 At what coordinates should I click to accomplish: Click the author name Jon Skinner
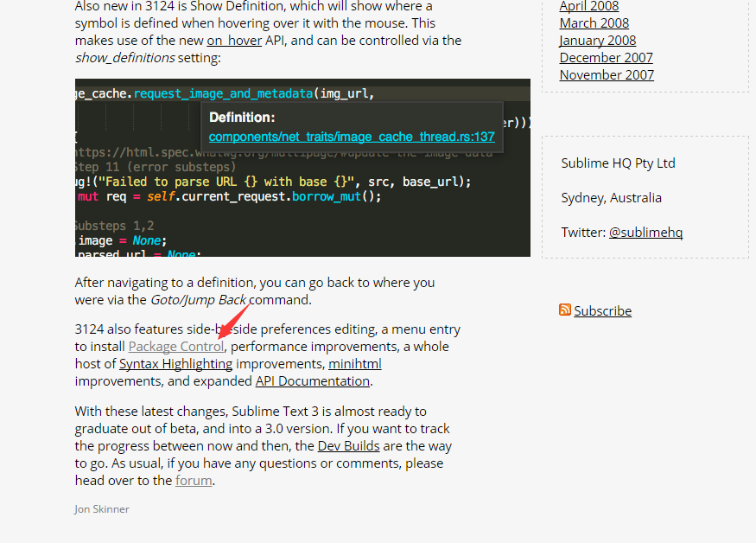click(102, 509)
